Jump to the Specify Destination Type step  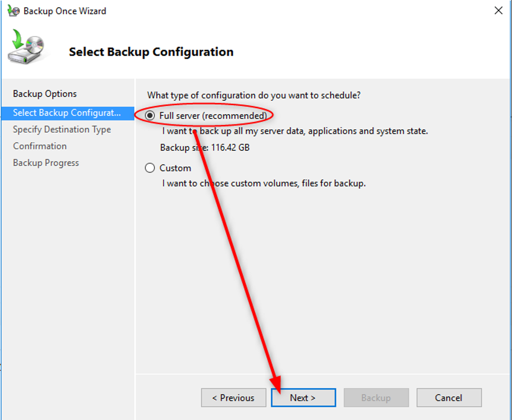62,130
